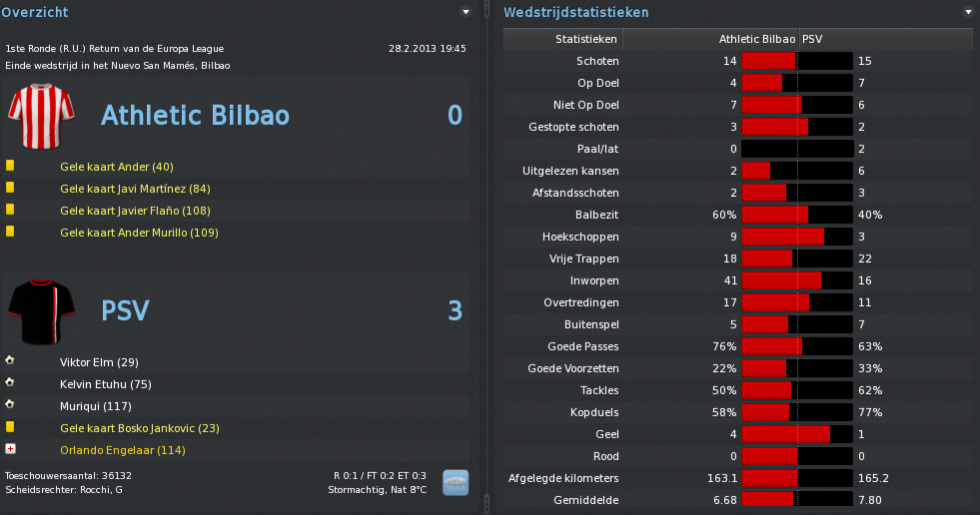Click the Balbezit possession bar
980x515 pixels.
797,215
